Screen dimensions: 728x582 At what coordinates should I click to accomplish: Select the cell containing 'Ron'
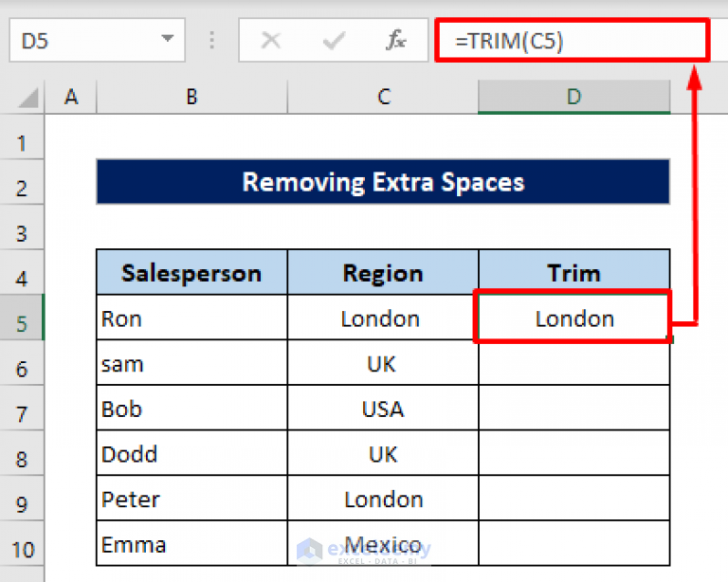pyautogui.click(x=191, y=318)
